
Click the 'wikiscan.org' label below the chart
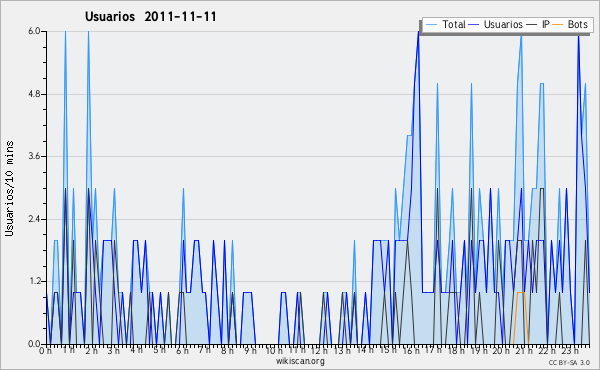[300, 361]
